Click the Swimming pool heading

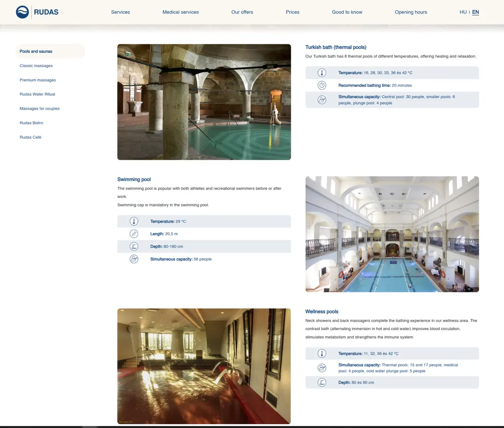[x=134, y=179]
